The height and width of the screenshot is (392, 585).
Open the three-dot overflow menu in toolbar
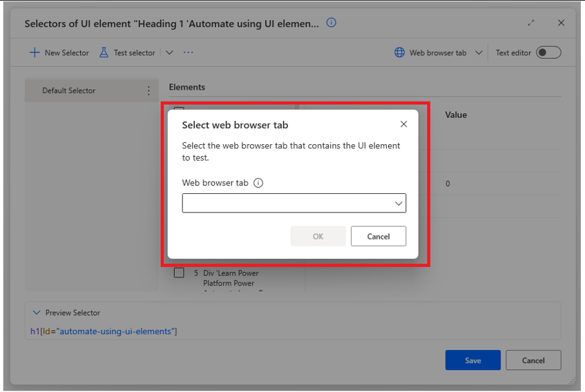coord(189,52)
